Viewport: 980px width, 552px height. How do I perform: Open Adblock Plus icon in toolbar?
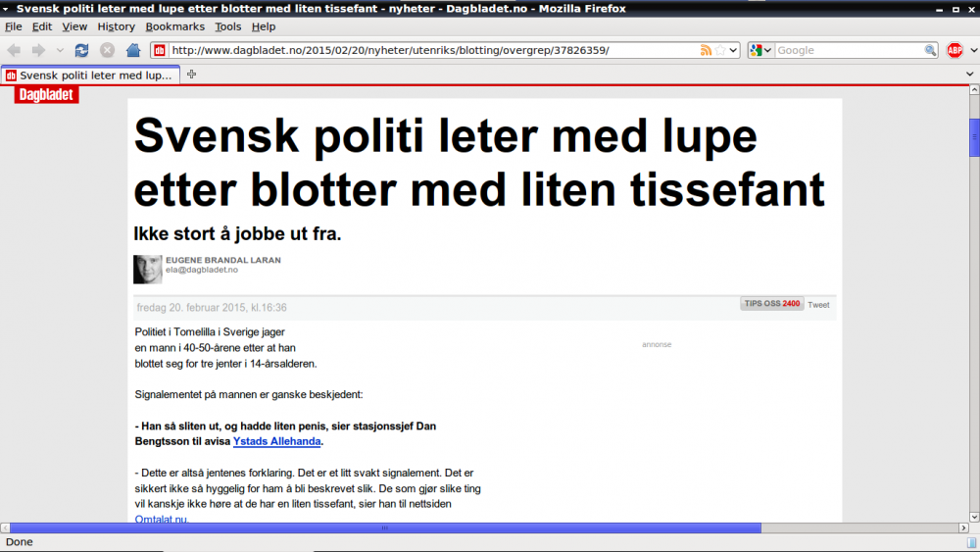click(955, 50)
